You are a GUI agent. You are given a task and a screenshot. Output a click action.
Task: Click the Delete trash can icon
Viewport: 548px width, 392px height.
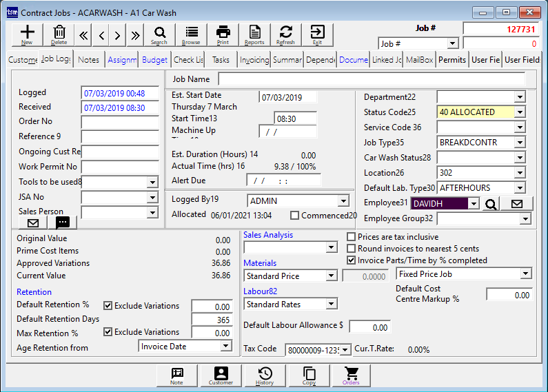(x=60, y=34)
